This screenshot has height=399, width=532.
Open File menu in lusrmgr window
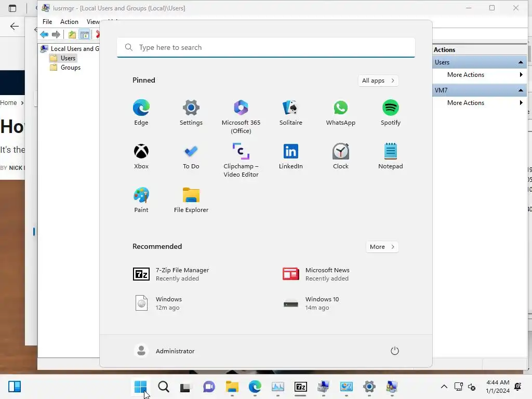(x=47, y=22)
